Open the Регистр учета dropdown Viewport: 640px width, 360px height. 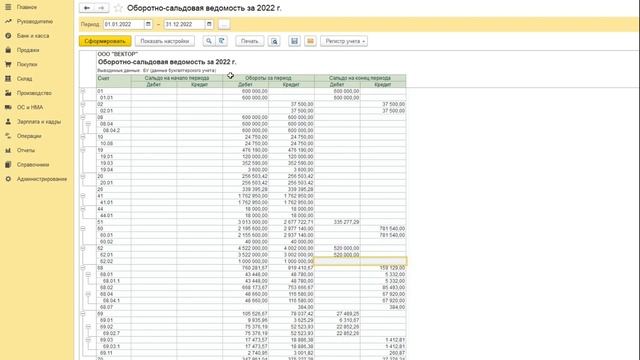[x=344, y=41]
